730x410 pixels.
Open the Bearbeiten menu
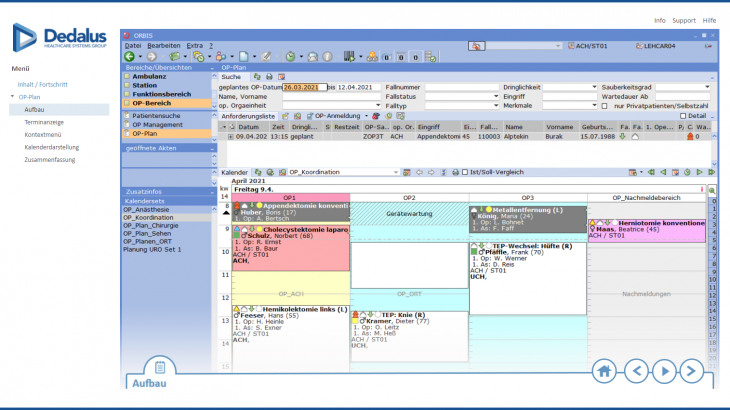coord(163,46)
